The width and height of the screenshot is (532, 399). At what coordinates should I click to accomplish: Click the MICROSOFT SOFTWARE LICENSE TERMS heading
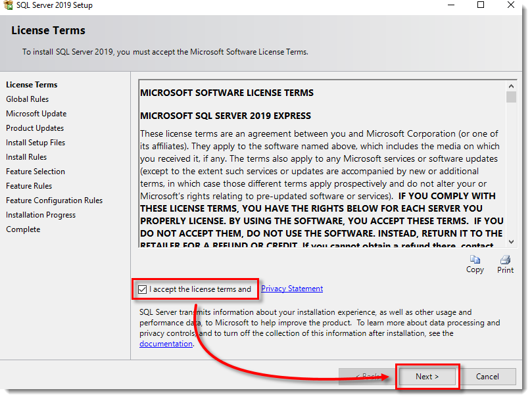227,93
